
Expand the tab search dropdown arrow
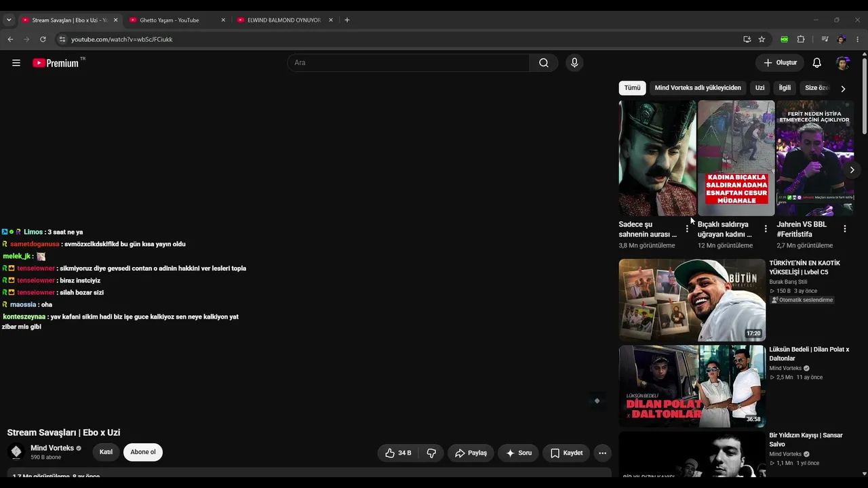(9, 20)
